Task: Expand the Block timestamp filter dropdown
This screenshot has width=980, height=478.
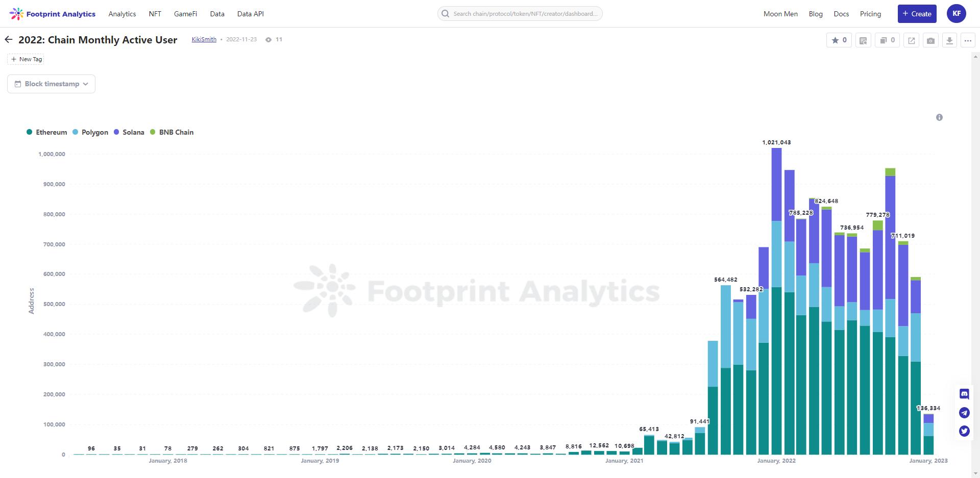Action: [x=52, y=84]
